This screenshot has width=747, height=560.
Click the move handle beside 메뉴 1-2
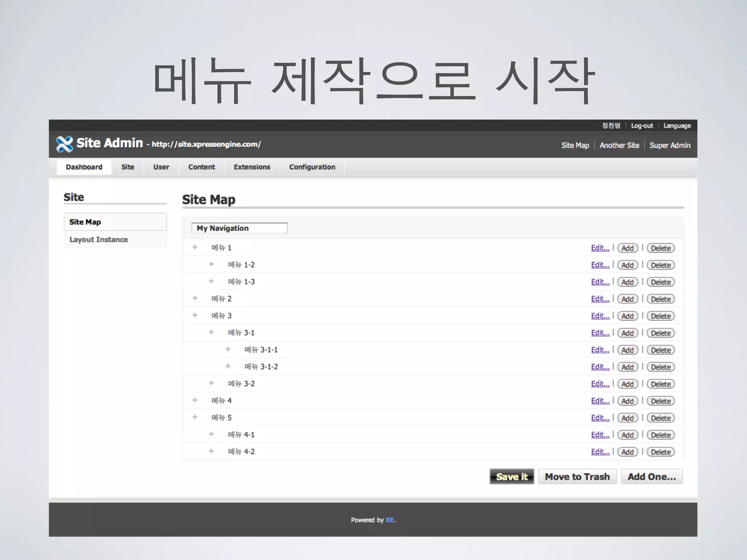click(211, 264)
